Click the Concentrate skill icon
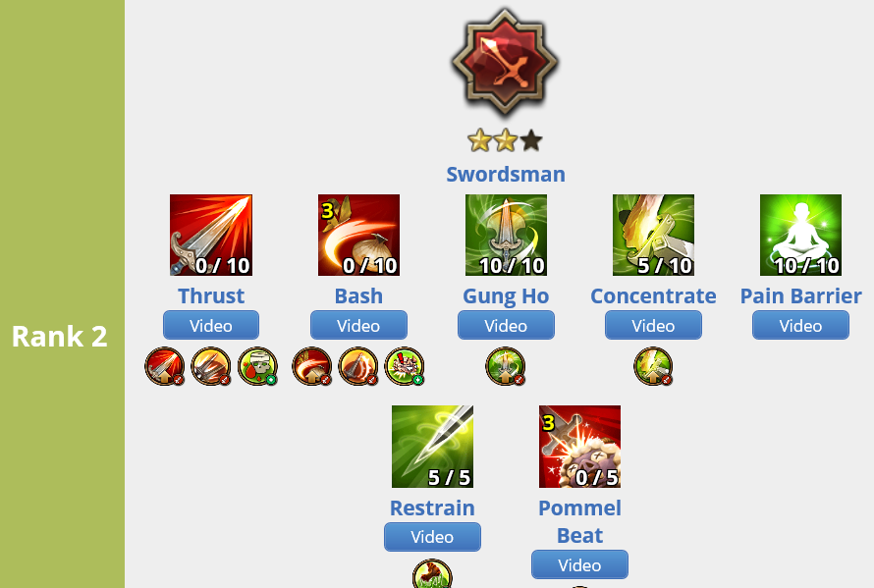The image size is (874, 588). coord(653,236)
